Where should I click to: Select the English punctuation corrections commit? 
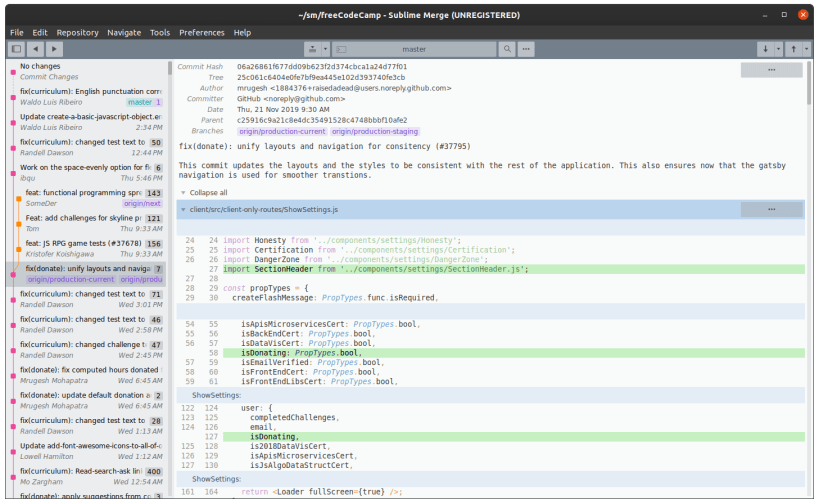(x=88, y=97)
